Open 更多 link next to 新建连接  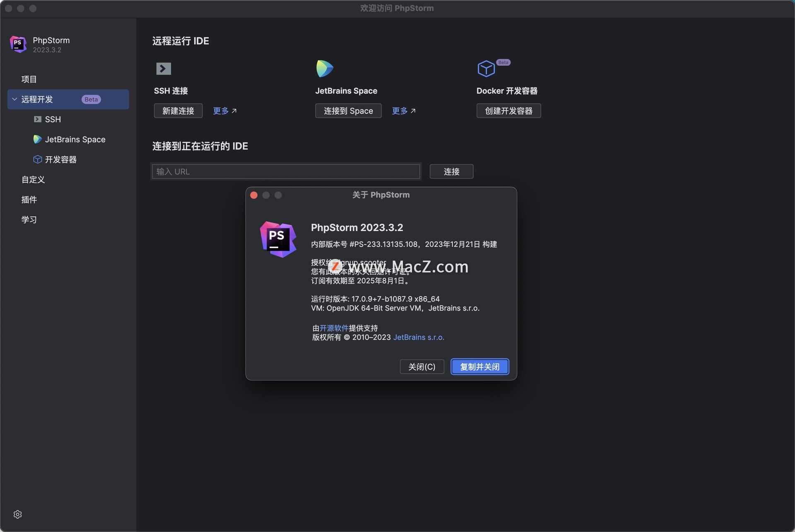click(x=225, y=111)
